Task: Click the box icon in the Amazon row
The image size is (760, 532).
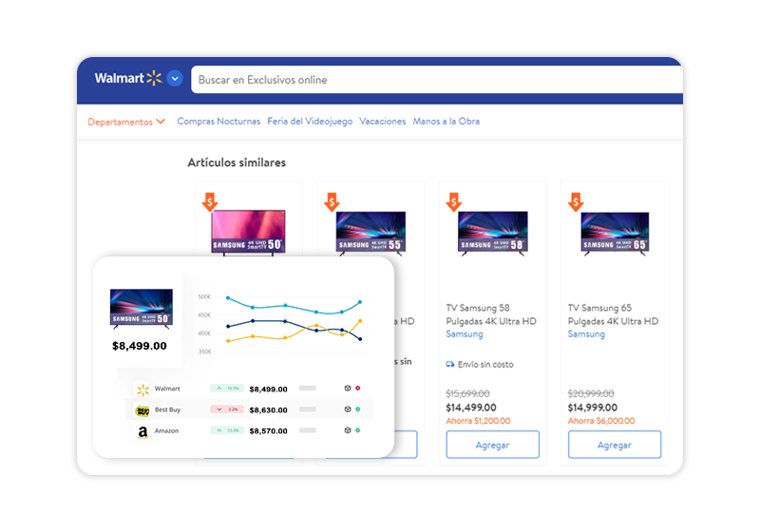Action: click(348, 430)
